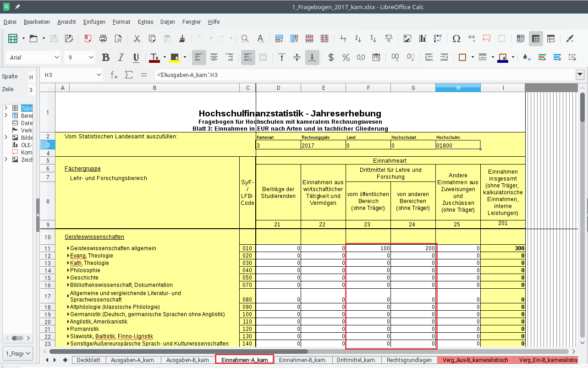Click the Hochschulnr. cell 01800
Viewport: 588px width, 368px height.
click(x=458, y=145)
